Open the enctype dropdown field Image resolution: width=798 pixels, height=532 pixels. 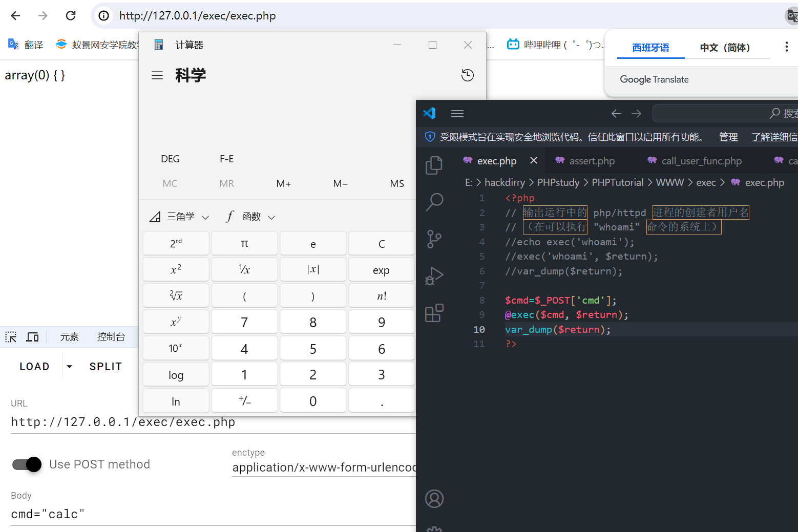tap(324, 467)
